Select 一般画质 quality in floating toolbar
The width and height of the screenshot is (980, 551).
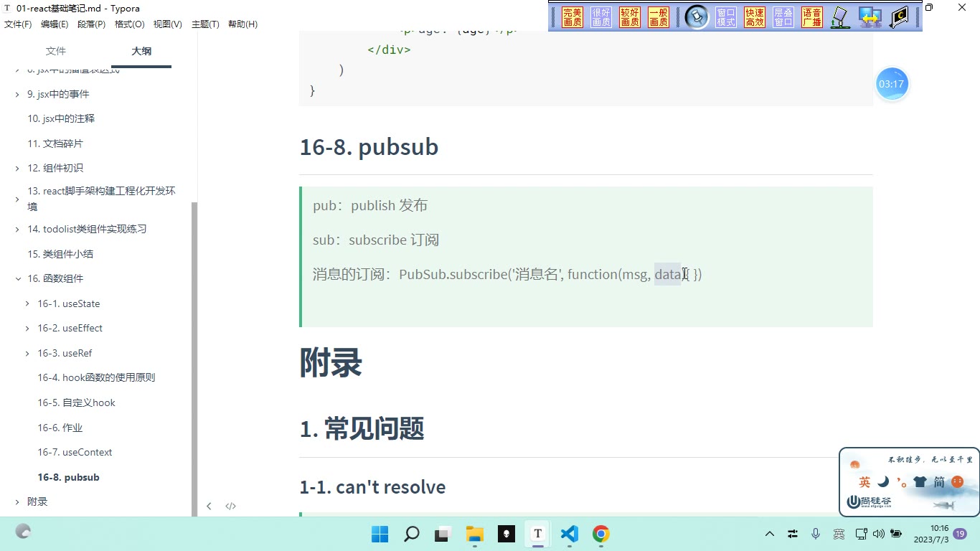[x=659, y=17]
